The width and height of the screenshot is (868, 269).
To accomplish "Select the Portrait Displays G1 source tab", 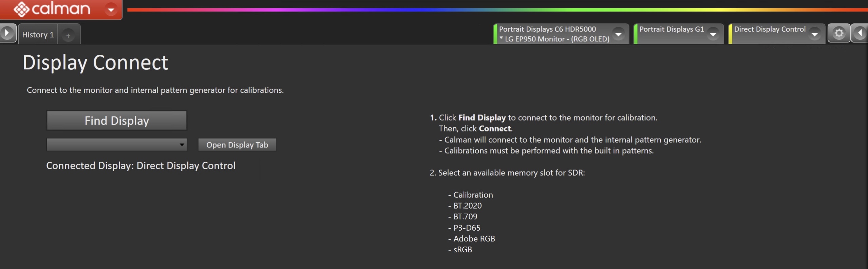I will click(671, 30).
